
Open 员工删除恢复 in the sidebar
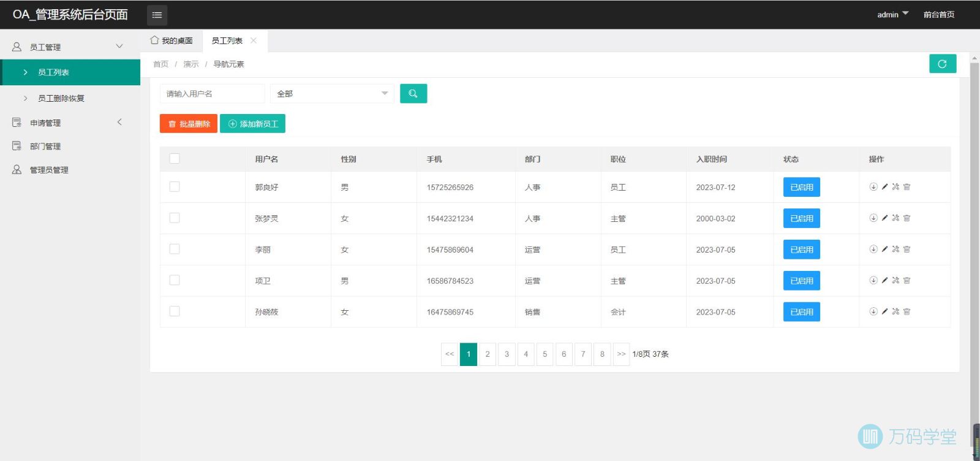[x=61, y=98]
